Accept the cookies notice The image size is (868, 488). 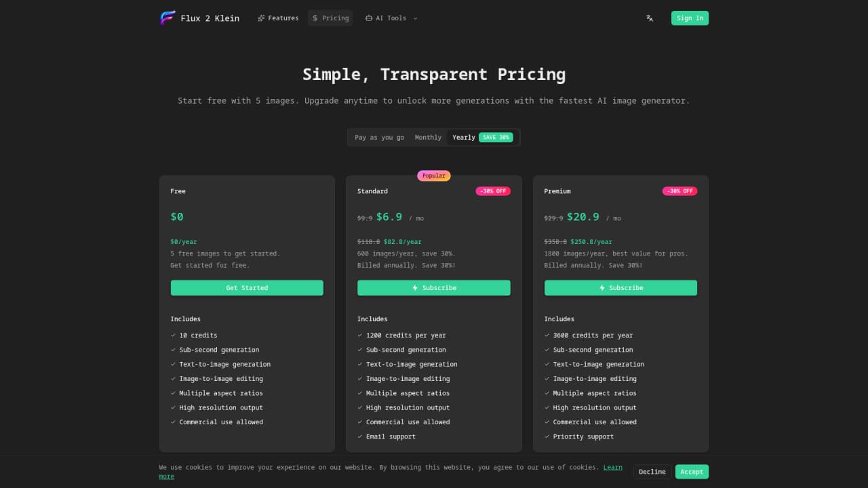pos(692,472)
